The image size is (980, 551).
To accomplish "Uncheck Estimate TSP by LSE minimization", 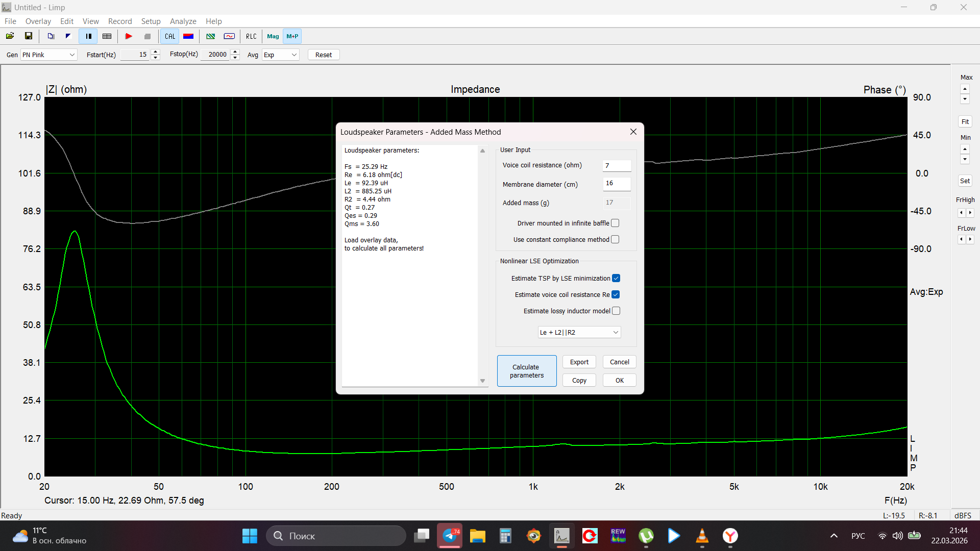I will tap(616, 278).
